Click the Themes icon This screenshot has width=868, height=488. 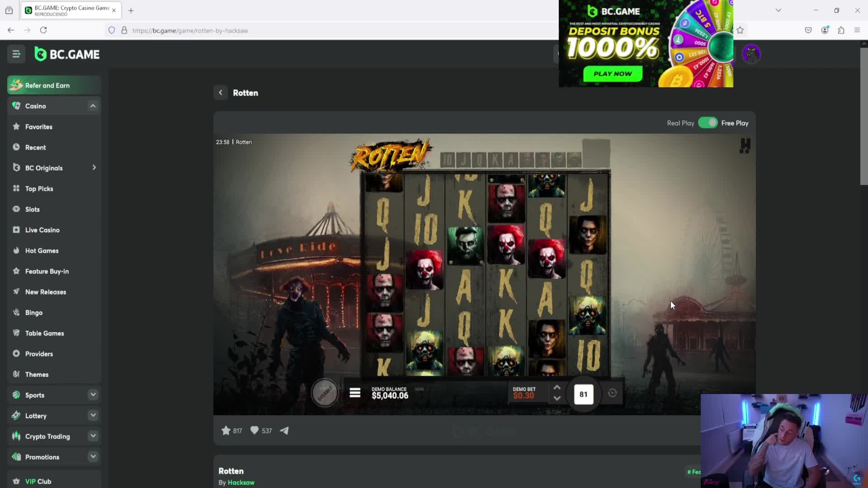[x=16, y=374]
